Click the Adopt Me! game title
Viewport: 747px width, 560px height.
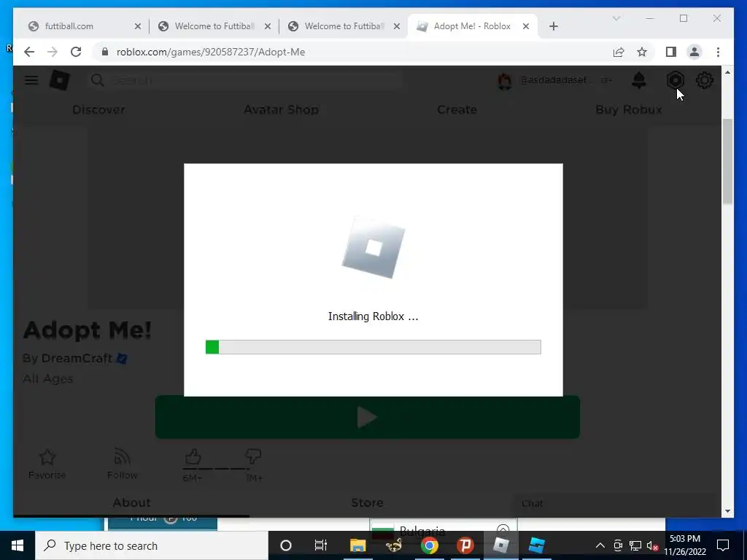click(x=88, y=330)
